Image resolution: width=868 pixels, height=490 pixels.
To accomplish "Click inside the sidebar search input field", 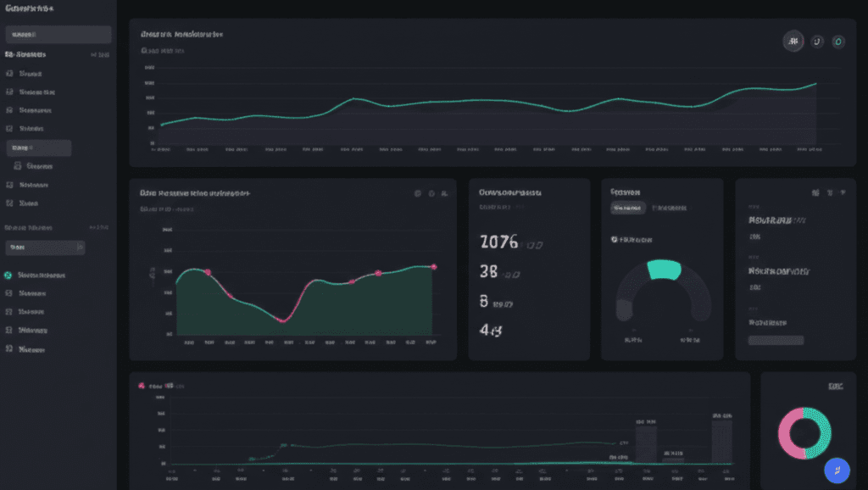I will click(58, 34).
